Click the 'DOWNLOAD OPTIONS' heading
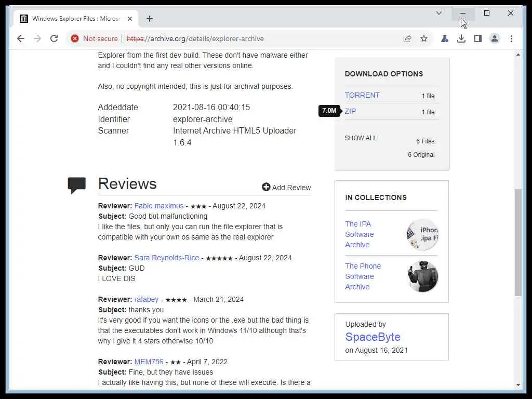Screen dimensions: 532x399 (384, 74)
